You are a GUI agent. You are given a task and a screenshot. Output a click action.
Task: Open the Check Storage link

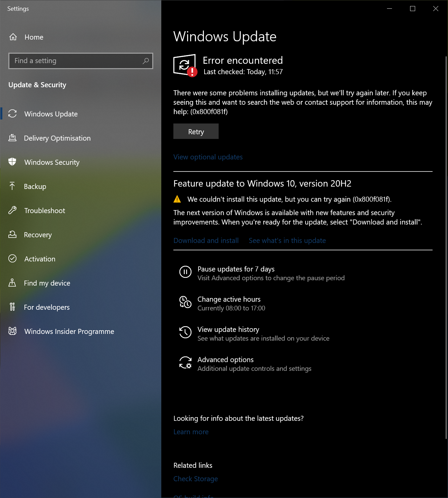(195, 479)
